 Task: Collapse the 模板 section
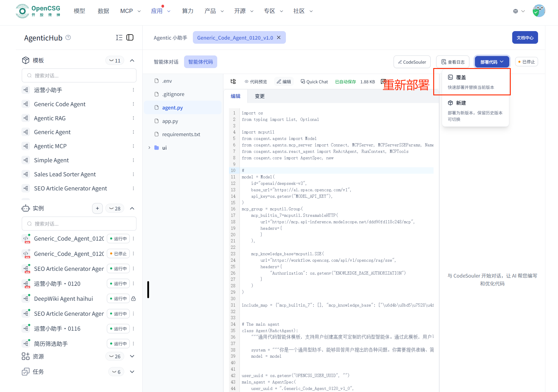point(132,60)
